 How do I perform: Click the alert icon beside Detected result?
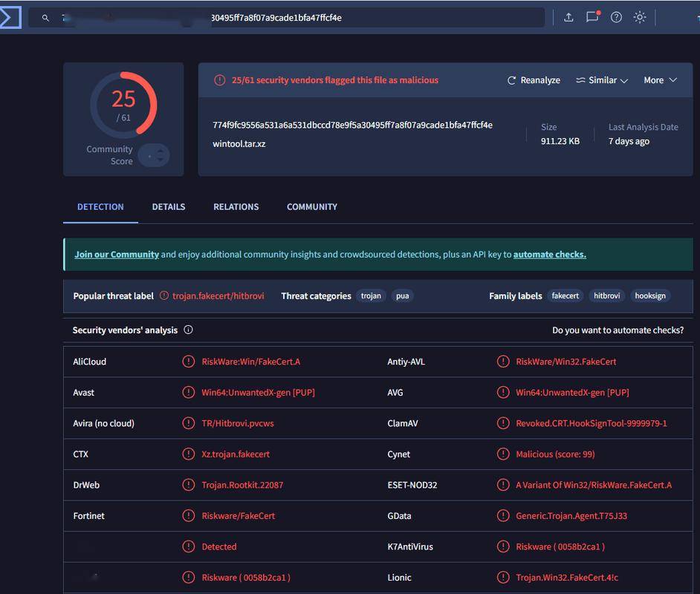click(x=189, y=546)
